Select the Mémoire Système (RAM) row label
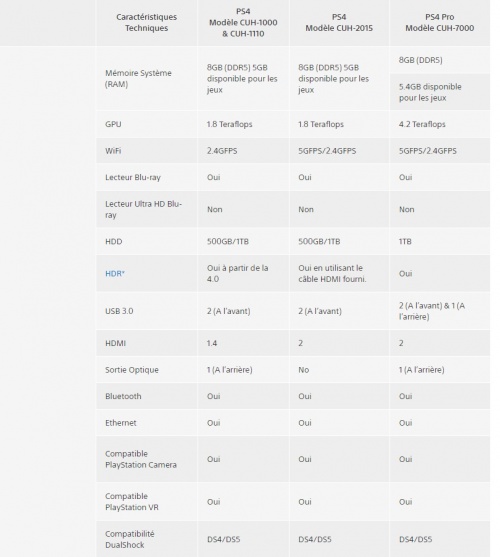The image size is (500, 557). click(138, 79)
